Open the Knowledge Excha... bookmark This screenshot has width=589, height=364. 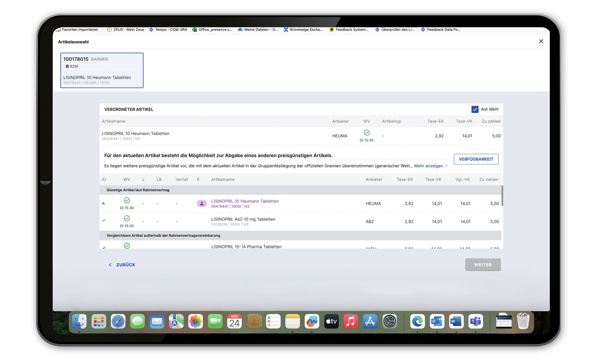tap(303, 30)
